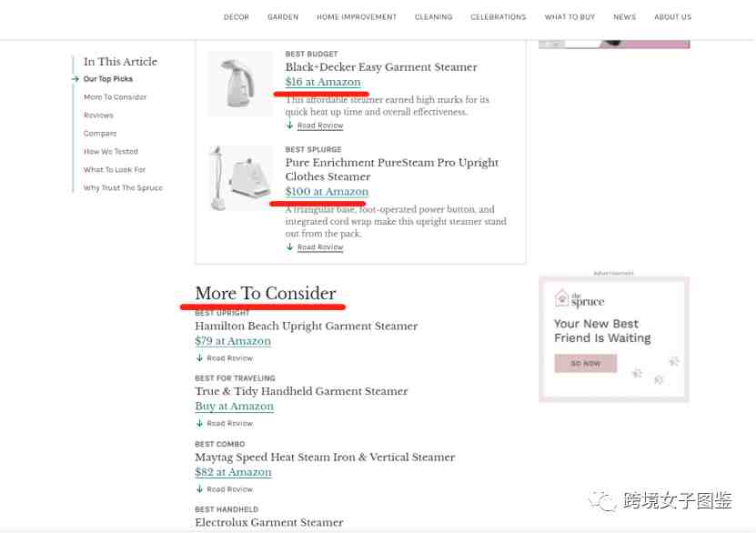Click down arrow beside Maytag Read Review

(199, 488)
